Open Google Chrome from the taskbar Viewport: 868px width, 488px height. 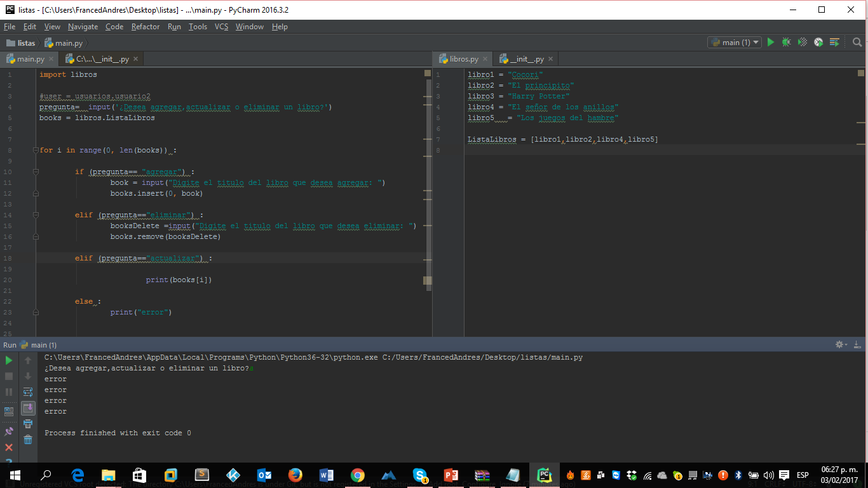click(x=357, y=475)
